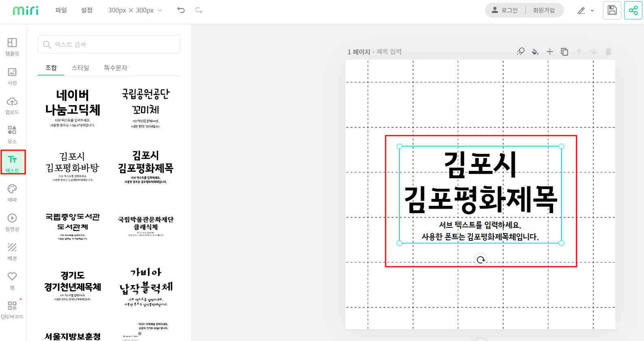The width and height of the screenshot is (644, 341).
Task: Click the bottom-right resize handle of text box
Action: 562,243
